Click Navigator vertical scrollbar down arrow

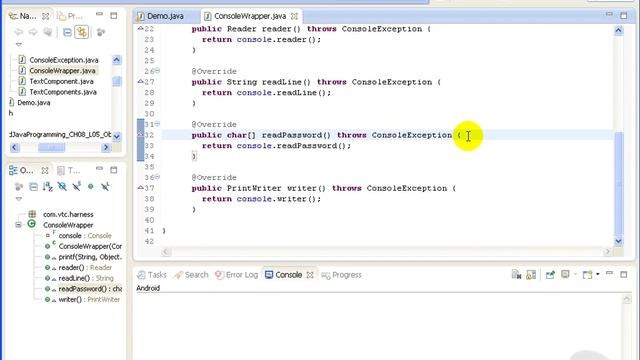(116, 136)
